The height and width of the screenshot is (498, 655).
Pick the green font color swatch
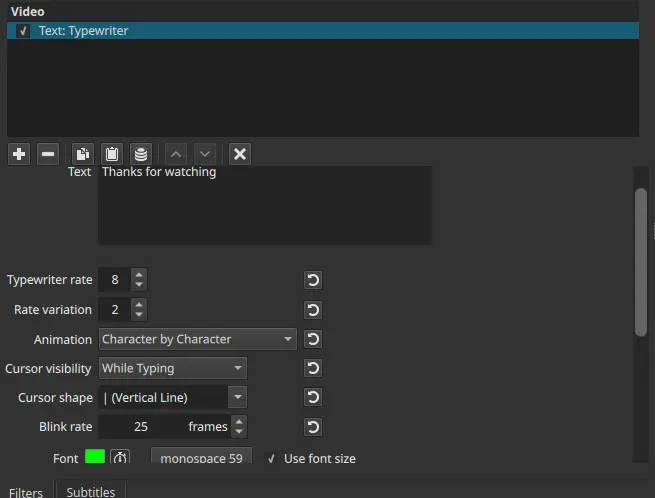95,458
